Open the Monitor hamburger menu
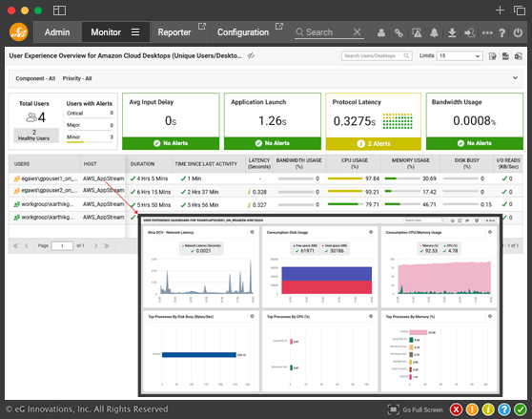 (135, 32)
